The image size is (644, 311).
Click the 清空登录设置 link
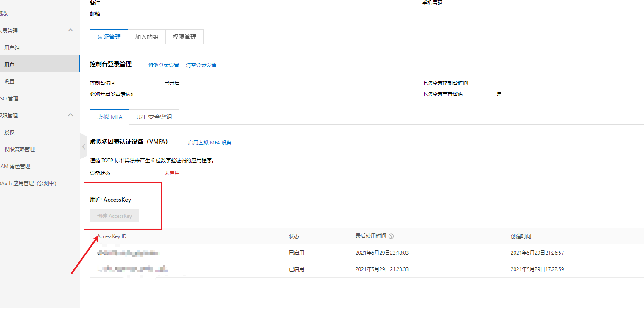(201, 65)
